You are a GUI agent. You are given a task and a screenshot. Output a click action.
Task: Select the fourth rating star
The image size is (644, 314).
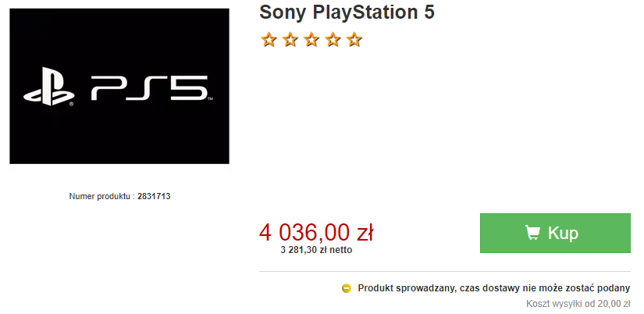pos(333,40)
